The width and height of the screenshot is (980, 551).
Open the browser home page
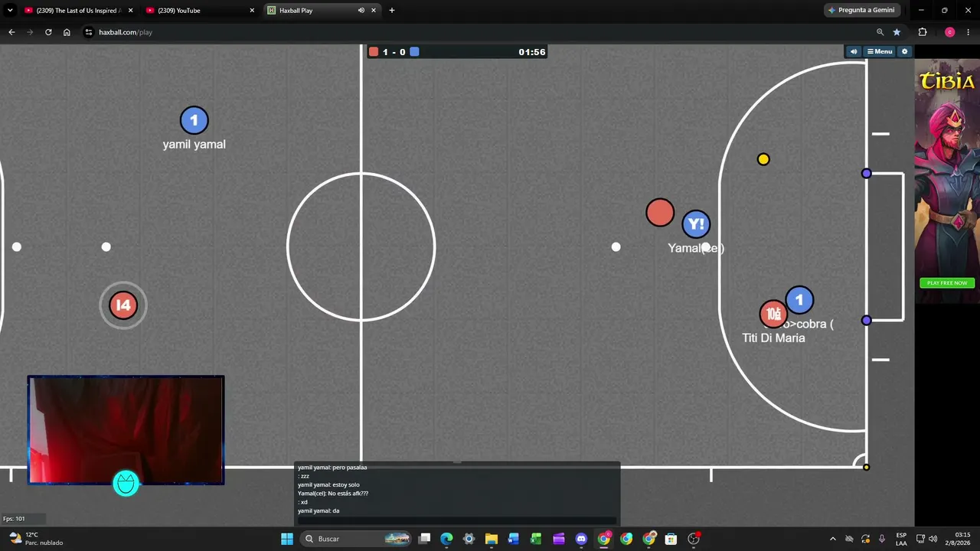coord(67,32)
